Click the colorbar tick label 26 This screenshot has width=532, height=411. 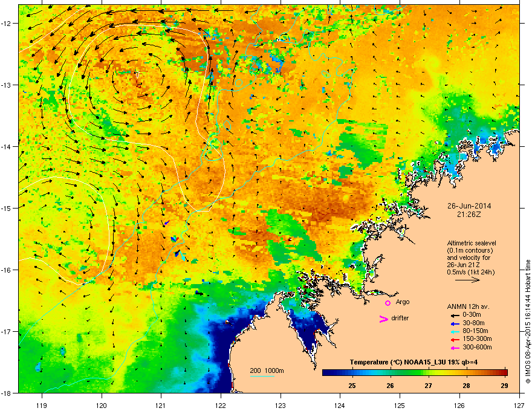pyautogui.click(x=390, y=386)
